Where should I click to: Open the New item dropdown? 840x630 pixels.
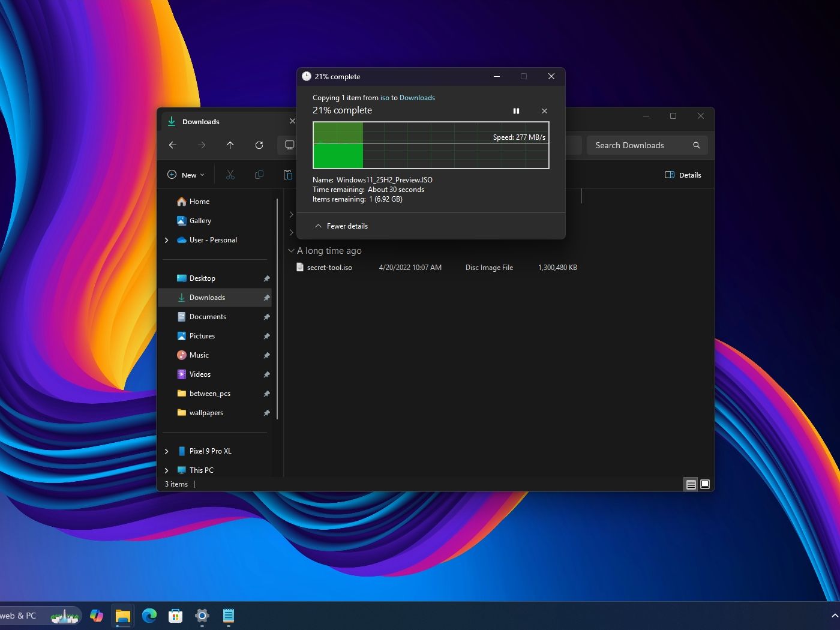tap(186, 175)
